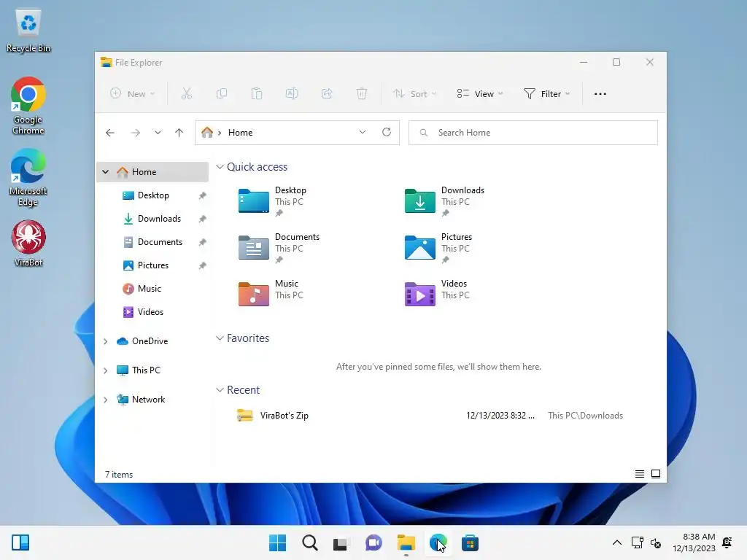Image resolution: width=747 pixels, height=560 pixels.
Task: Switch to details view icon in status bar
Action: pos(639,474)
